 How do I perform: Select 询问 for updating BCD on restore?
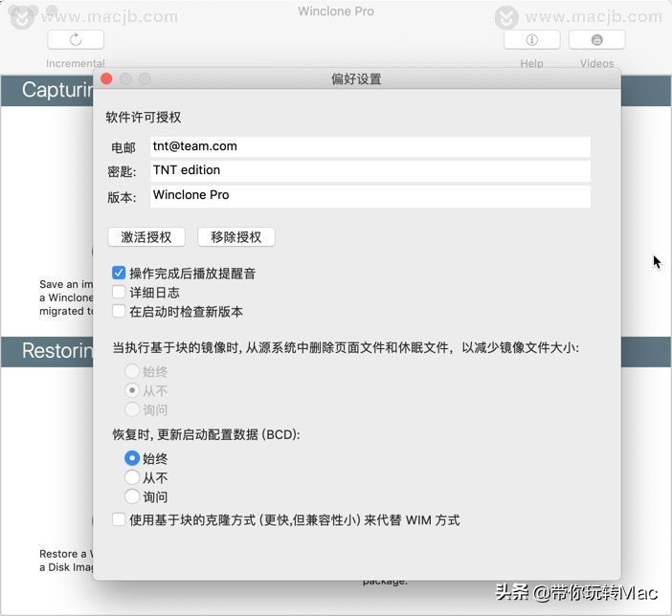coord(132,496)
